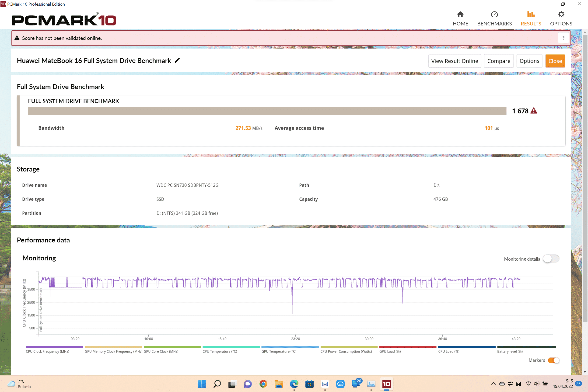Toggle CPU Clock Frequency legend series
This screenshot has width=588, height=392.
coord(48,351)
